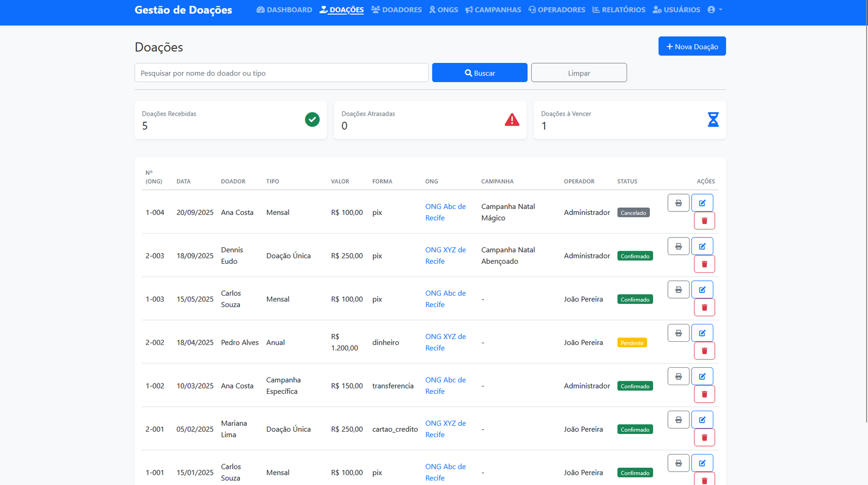Viewport: 868px width, 485px height.
Task: Delete the cancelled donation 1-004
Action: click(704, 221)
